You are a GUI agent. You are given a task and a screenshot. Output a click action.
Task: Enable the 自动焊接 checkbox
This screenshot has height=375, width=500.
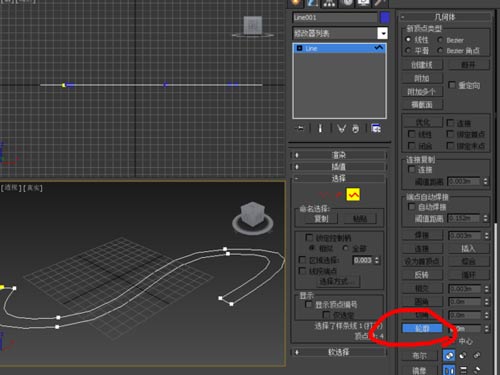411,207
